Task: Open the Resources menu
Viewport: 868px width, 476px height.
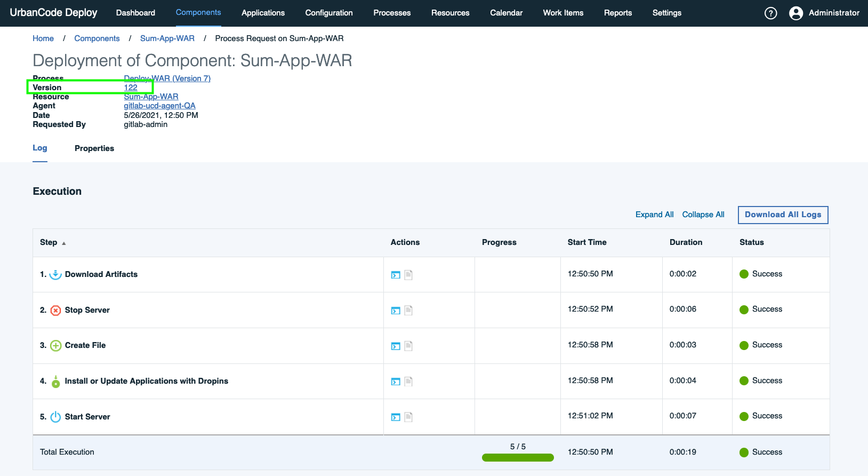Action: point(451,13)
